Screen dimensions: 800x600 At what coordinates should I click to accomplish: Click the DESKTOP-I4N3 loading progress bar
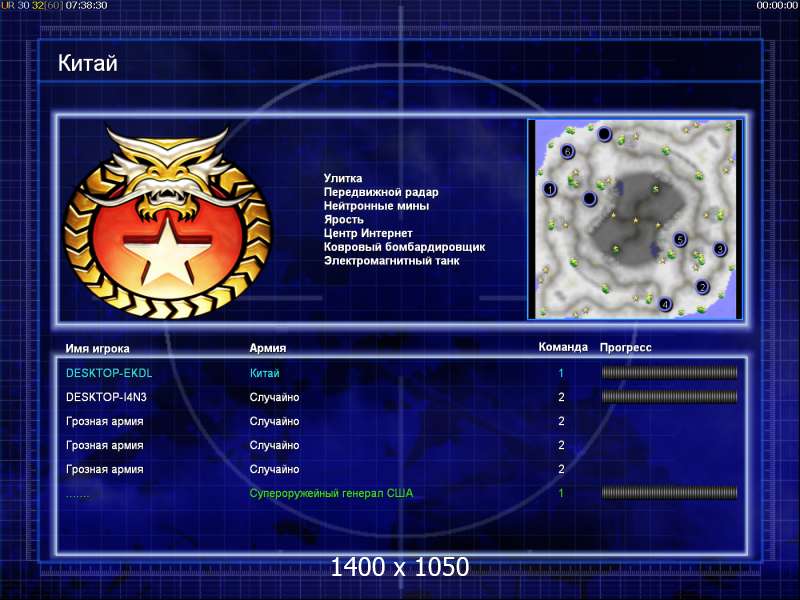pyautogui.click(x=669, y=396)
